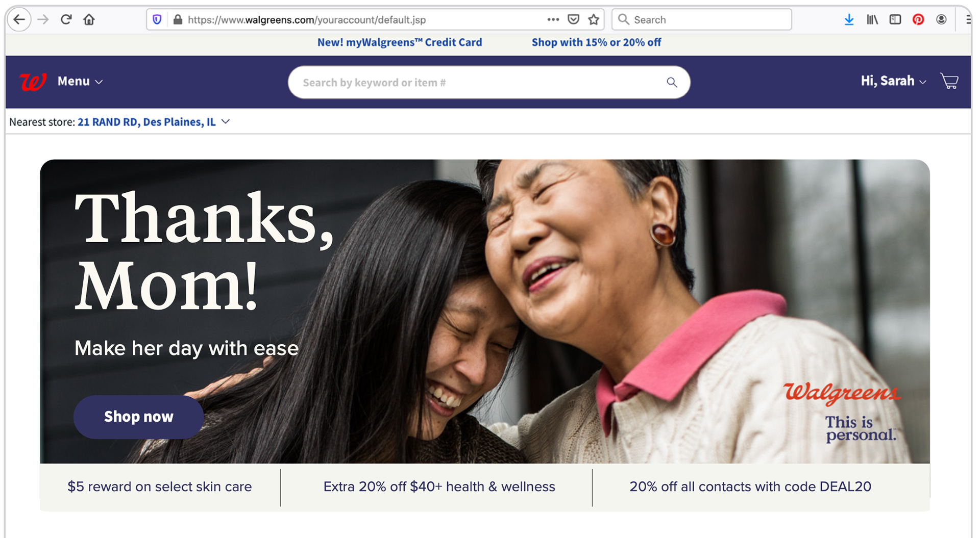Click the tracking protection shield icon
980x538 pixels.
[157, 20]
